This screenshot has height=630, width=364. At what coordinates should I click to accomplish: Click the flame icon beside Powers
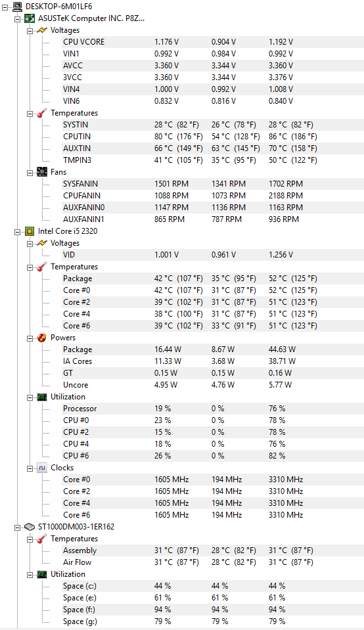(x=42, y=338)
